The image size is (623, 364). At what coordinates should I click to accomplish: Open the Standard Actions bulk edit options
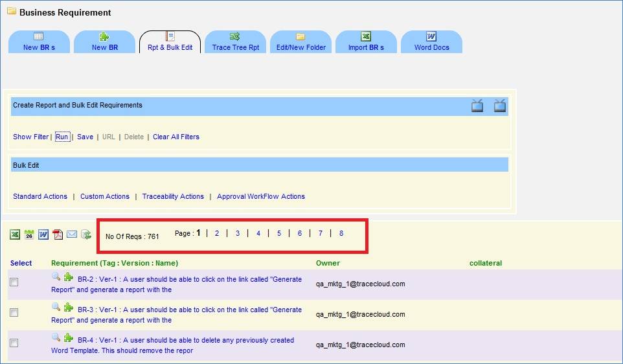pos(40,196)
